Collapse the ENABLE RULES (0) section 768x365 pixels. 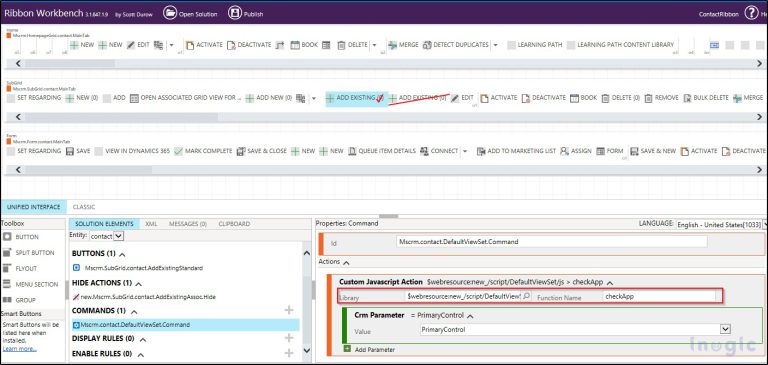pos(140,354)
